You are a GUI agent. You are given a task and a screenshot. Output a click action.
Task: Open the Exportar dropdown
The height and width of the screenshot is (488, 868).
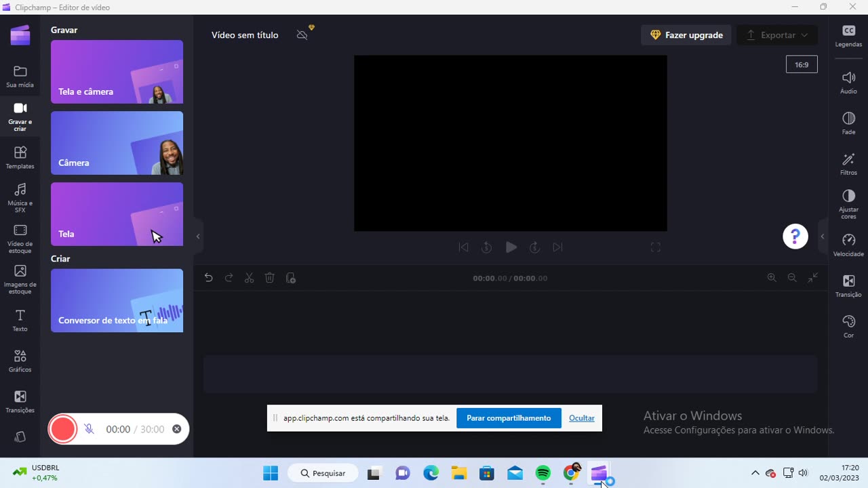(777, 35)
